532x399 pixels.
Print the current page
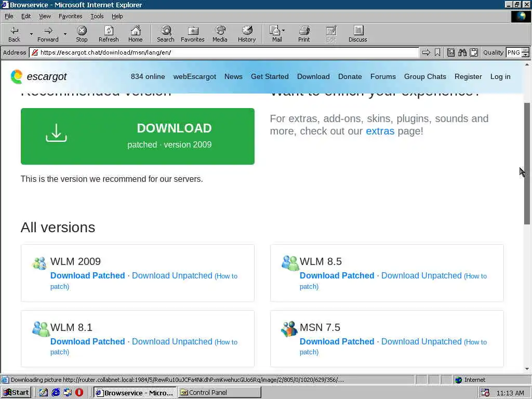click(x=304, y=34)
